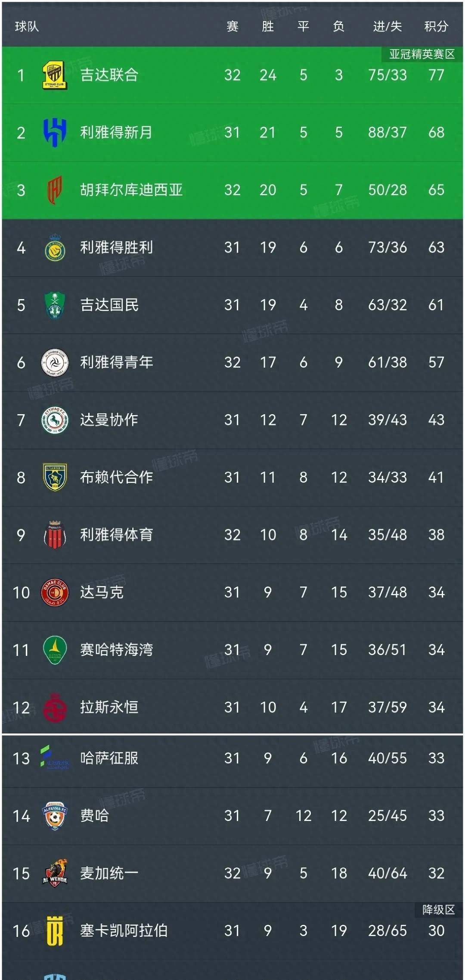This screenshot has height=980, width=465.
Task: Click the 赛哈特海湾 table row
Action: tap(232, 650)
